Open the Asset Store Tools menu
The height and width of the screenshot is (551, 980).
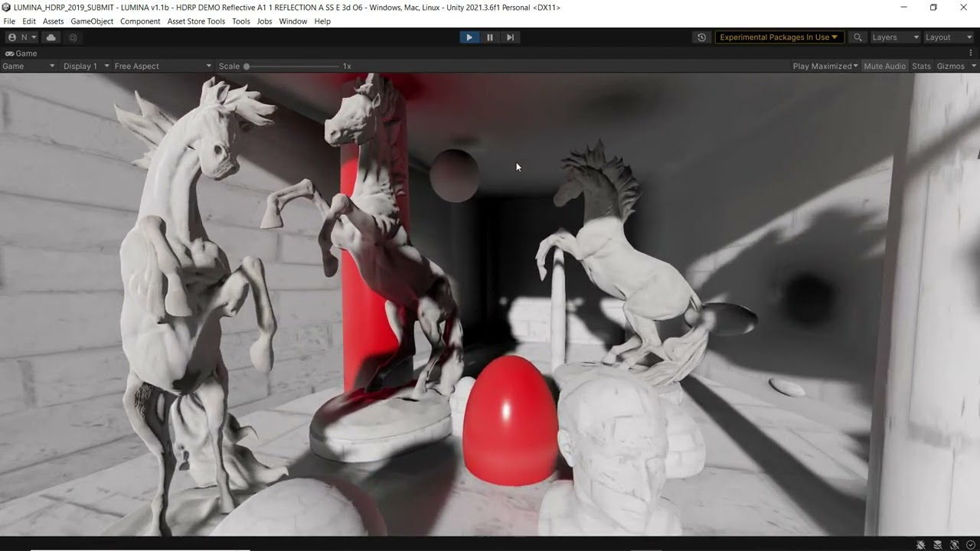pyautogui.click(x=196, y=21)
